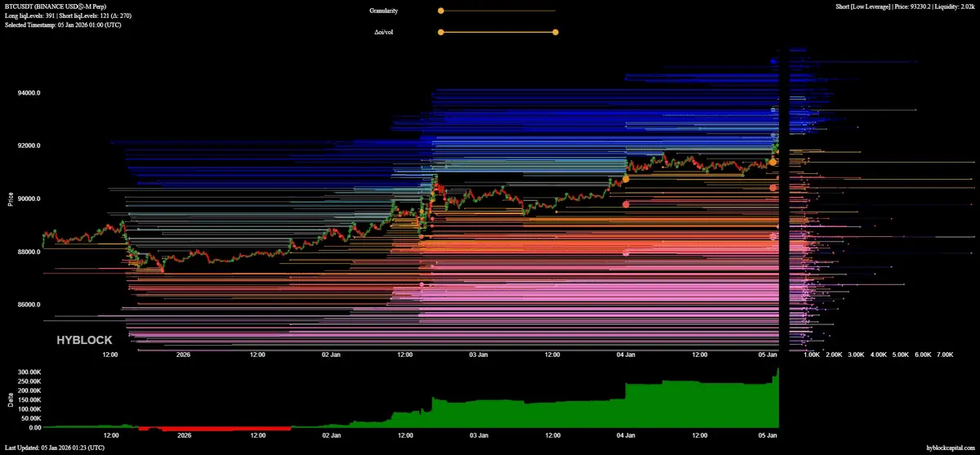Click the 02 Jan label on the price chart axis

click(331, 355)
